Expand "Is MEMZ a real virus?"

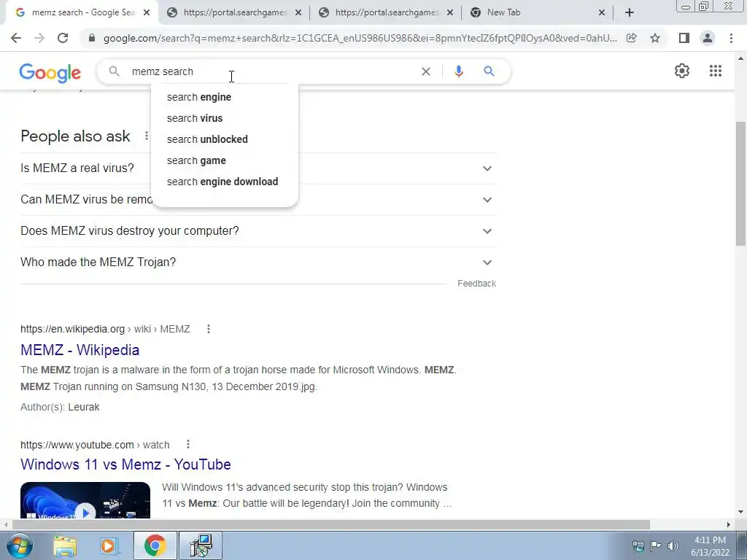(258, 168)
